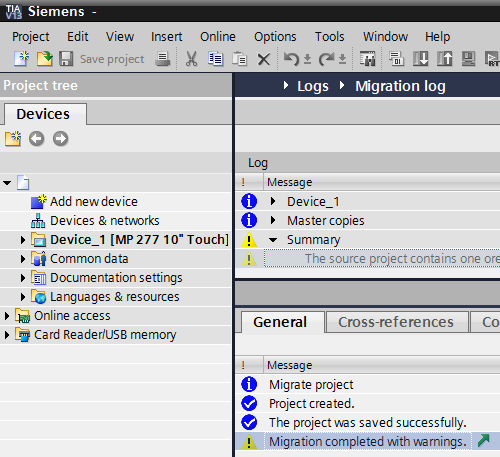Click the toolbar icon left of Download

pyautogui.click(x=397, y=59)
